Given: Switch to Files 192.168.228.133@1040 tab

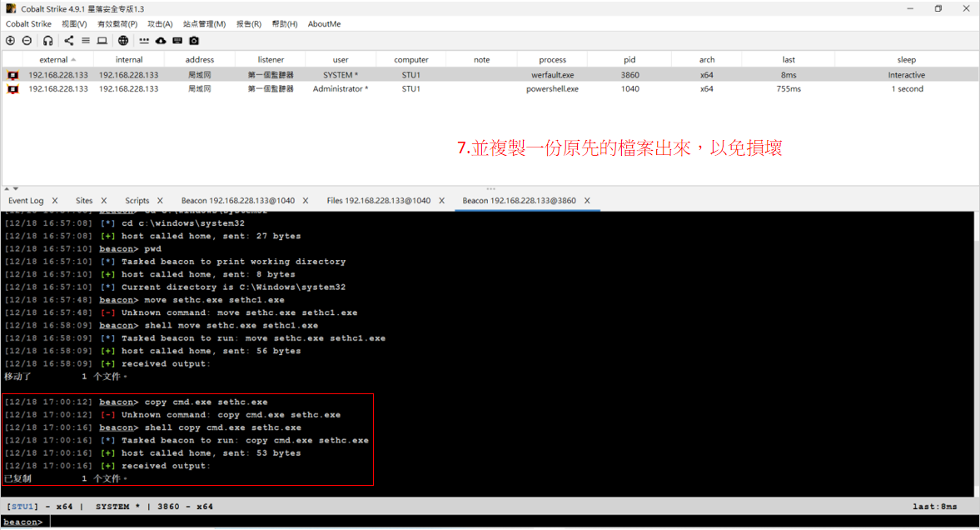Looking at the screenshot, I should pos(378,201).
